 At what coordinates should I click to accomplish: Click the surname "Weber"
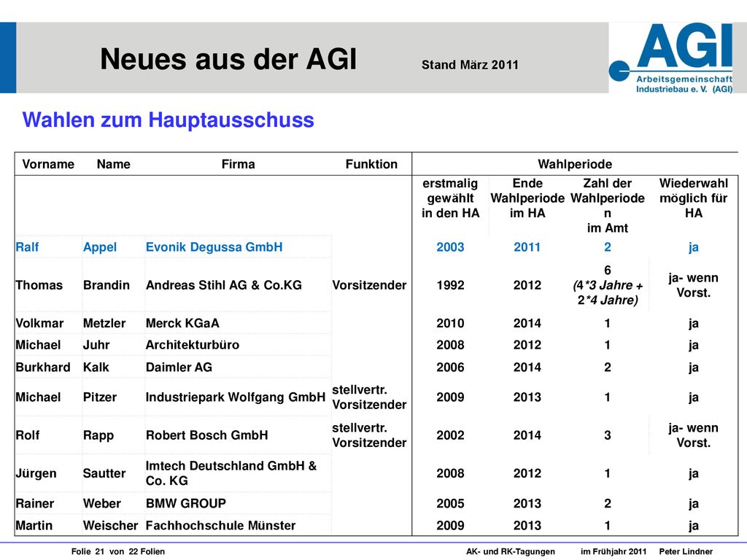pyautogui.click(x=102, y=503)
